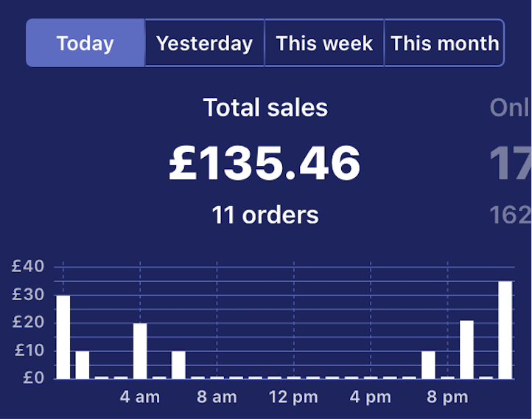Click the 8 pm axis label
The height and width of the screenshot is (419, 532).
coord(447,398)
